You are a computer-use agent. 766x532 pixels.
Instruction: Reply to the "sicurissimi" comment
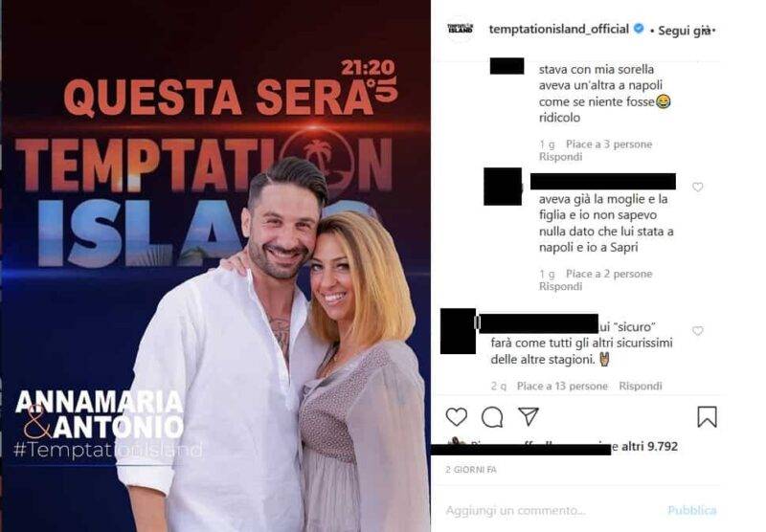click(x=641, y=386)
